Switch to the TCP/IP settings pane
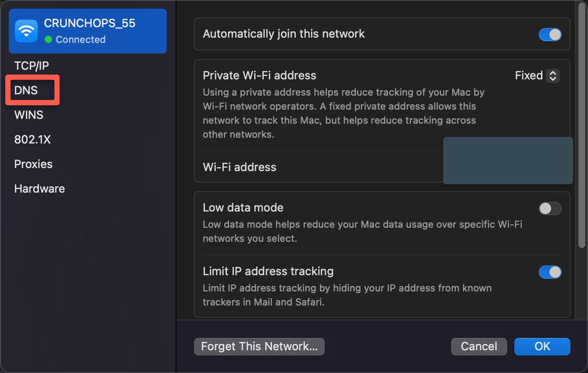 point(31,65)
